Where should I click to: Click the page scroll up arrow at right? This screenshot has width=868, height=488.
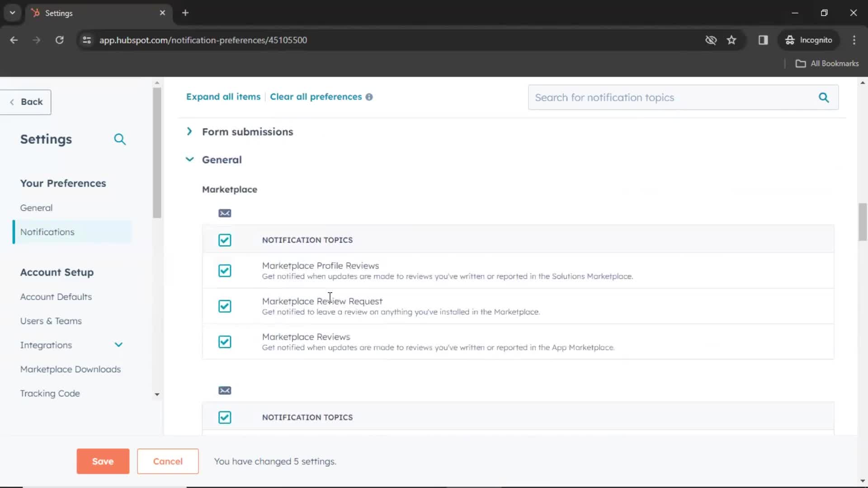863,83
